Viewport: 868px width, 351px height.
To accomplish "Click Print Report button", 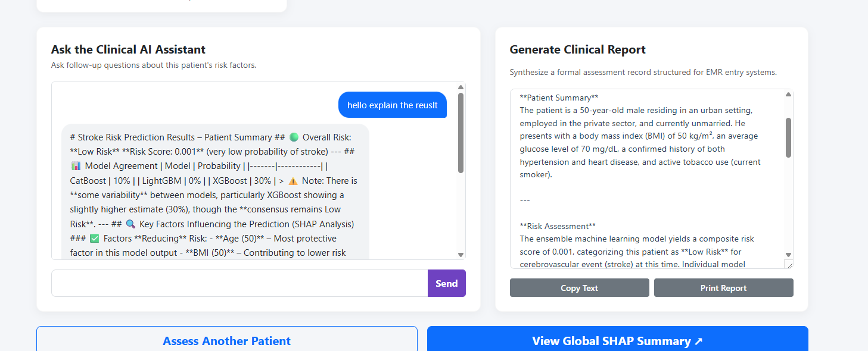I will tap(723, 288).
